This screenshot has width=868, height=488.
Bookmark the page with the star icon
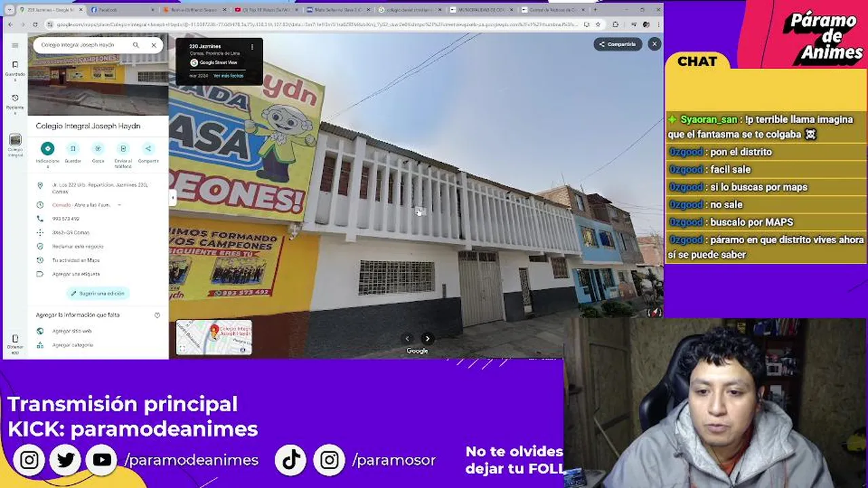[x=597, y=24]
